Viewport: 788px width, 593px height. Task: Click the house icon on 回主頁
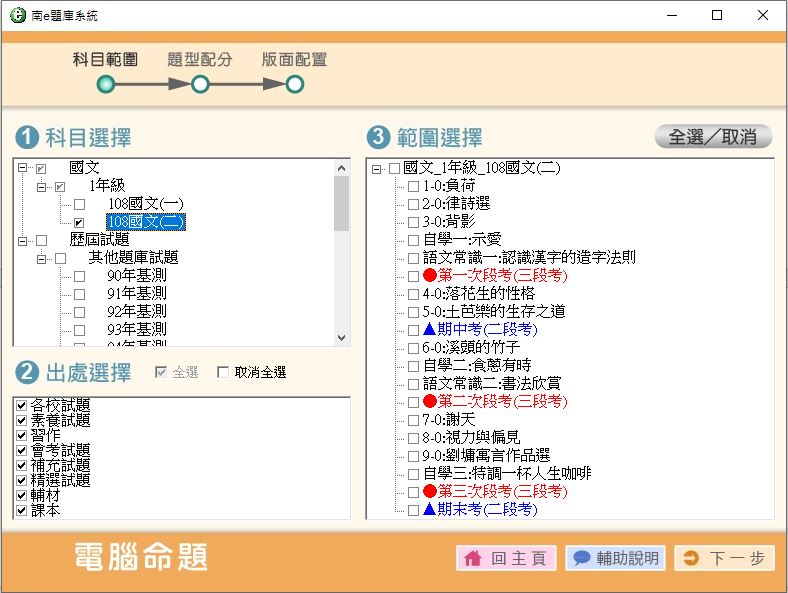(473, 559)
